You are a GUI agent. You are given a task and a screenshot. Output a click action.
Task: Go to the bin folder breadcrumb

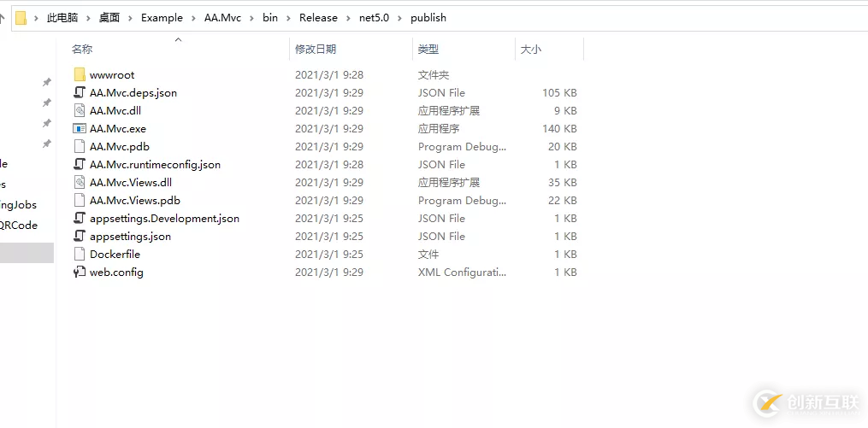270,18
